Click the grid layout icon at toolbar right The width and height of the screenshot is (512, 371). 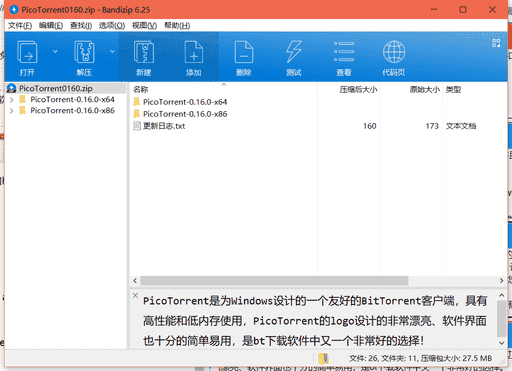coord(496,43)
